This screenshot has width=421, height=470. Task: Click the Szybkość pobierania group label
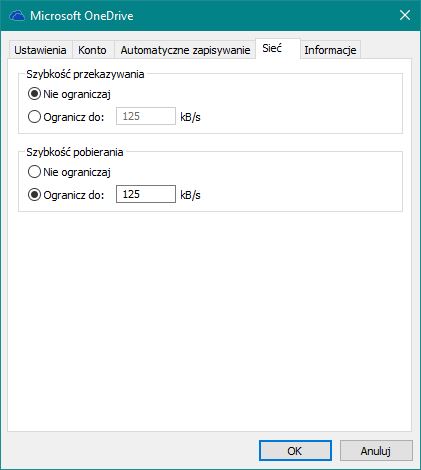75,152
